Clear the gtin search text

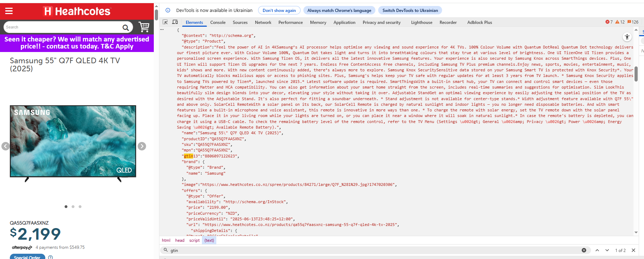584,250
